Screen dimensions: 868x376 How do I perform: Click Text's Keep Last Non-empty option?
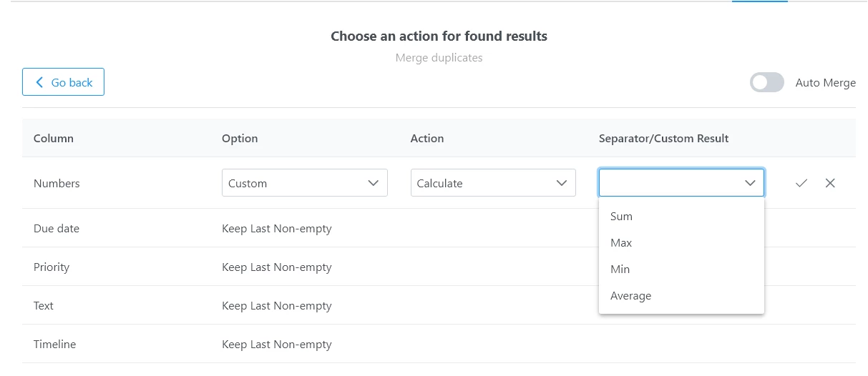click(x=277, y=306)
